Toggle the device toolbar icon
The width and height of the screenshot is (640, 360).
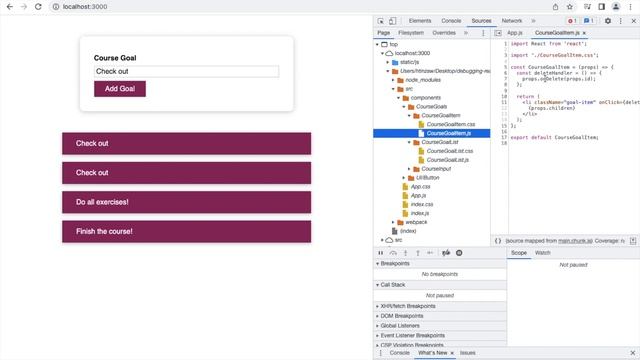tap(392, 21)
